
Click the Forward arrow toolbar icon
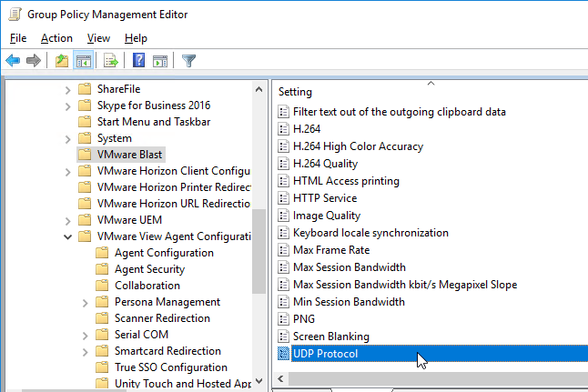point(34,60)
